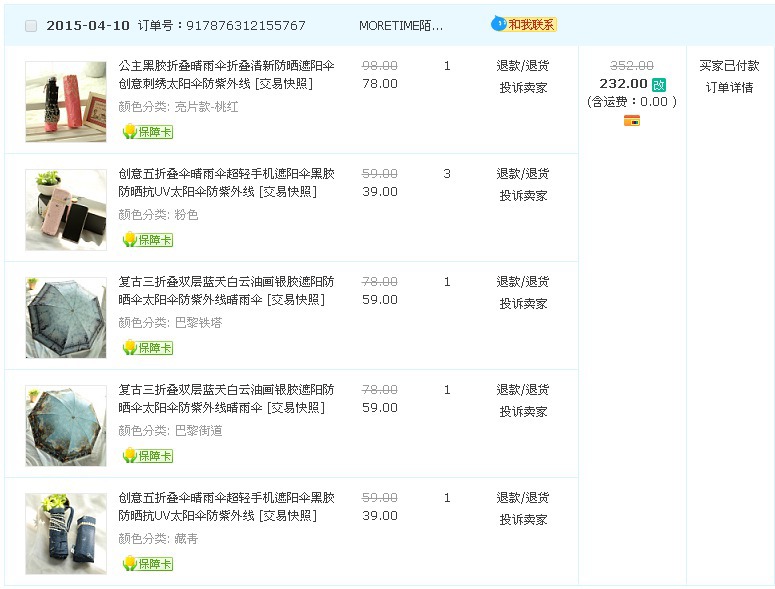Open 复古三折叠双层 title link for 巴黎铁塔 item

tap(226, 291)
